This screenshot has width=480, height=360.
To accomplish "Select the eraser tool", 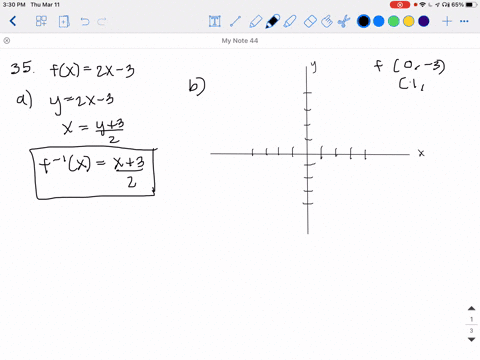I will click(310, 21).
